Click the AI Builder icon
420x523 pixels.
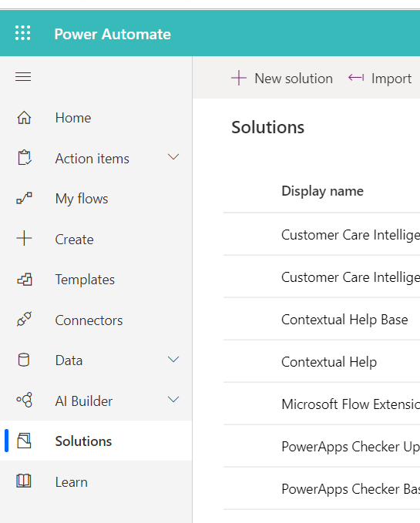click(25, 400)
